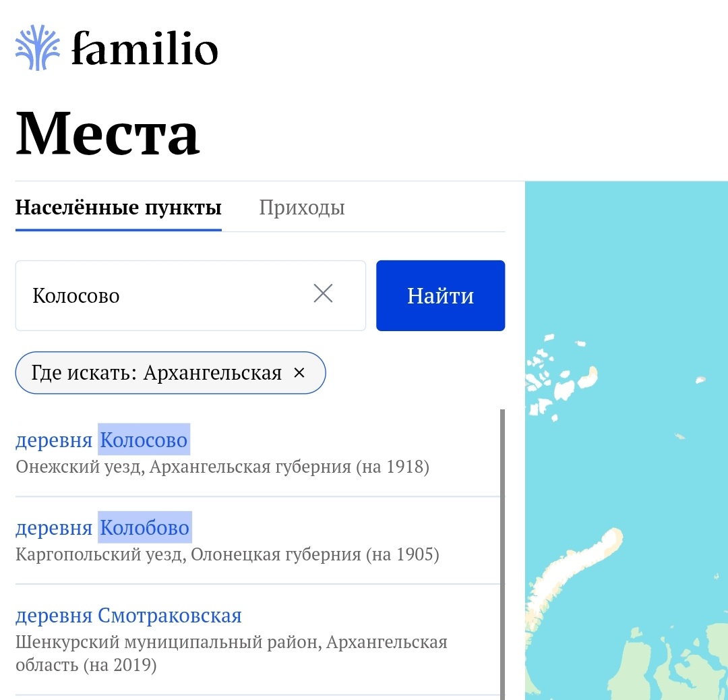The image size is (728, 700).
Task: Open the деревня Смотраковская result link
Action: click(x=129, y=614)
